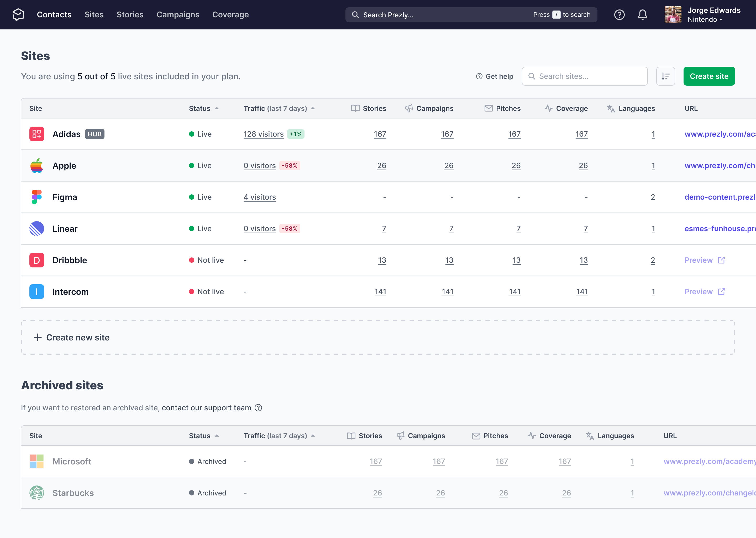Open Figma 4 visitors link
The height and width of the screenshot is (538, 756).
point(260,197)
